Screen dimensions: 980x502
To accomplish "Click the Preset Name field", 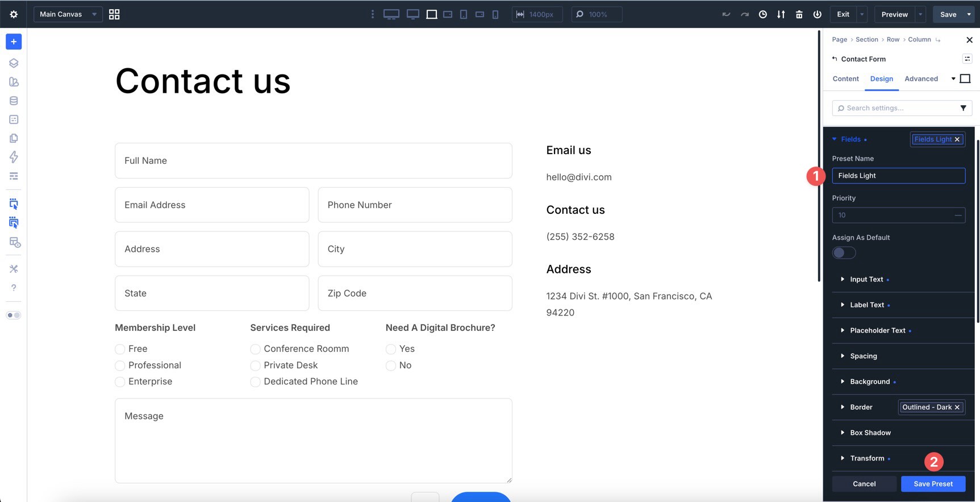I will pyautogui.click(x=898, y=176).
